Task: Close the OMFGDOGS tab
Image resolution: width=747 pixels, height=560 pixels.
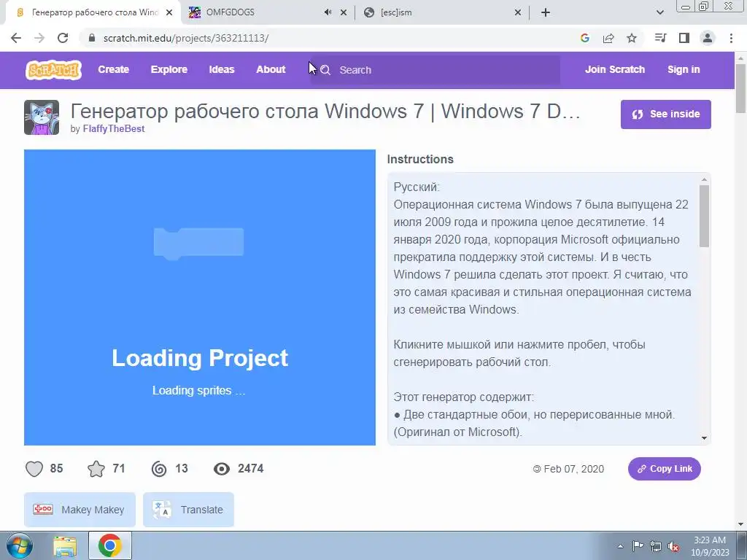Action: 344,12
